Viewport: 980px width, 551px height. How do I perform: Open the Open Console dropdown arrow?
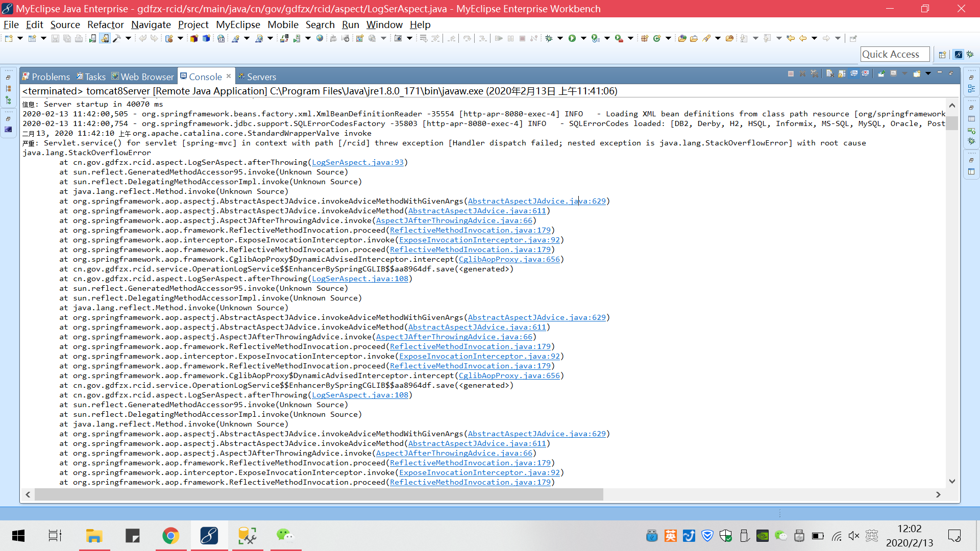(928, 74)
